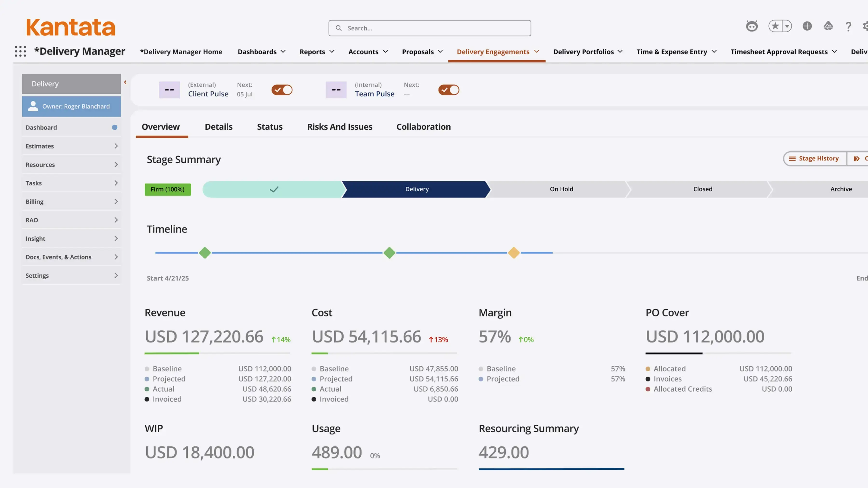Click the global create plus icon
868x488 pixels.
click(807, 26)
